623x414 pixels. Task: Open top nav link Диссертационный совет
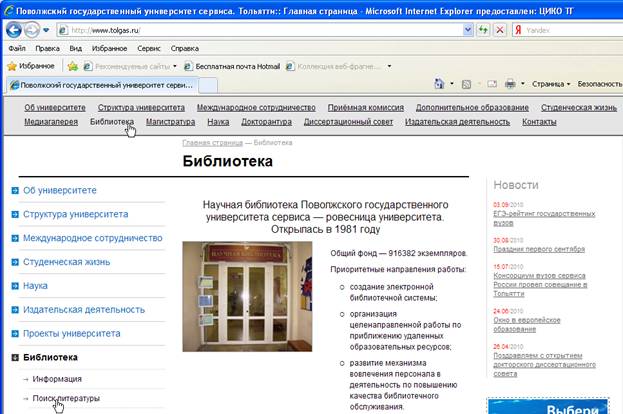pos(348,122)
